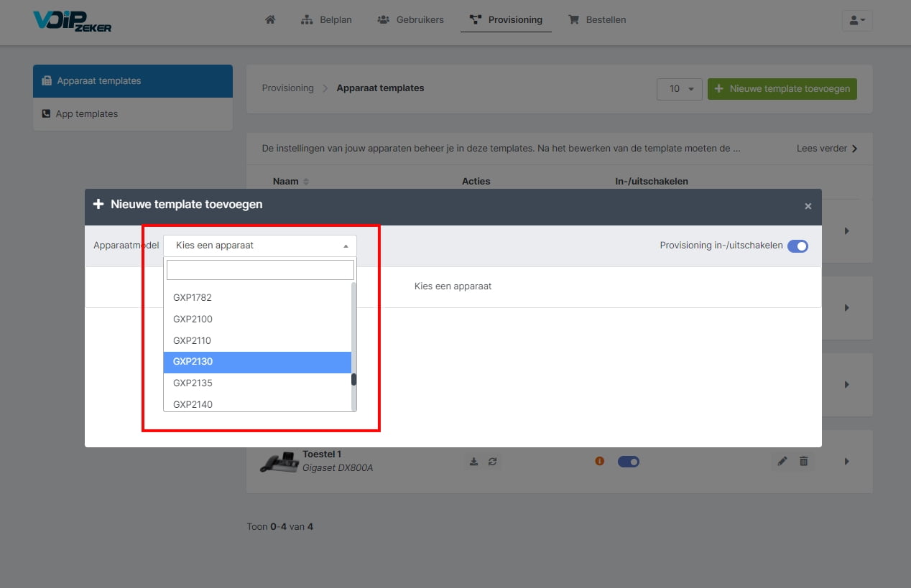Expand the Toestel 1 row arrow
The width and height of the screenshot is (911, 588).
pos(847,462)
